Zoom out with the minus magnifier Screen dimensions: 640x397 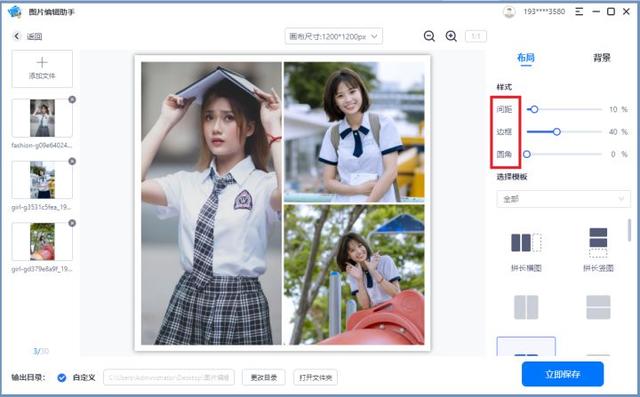pyautogui.click(x=429, y=36)
